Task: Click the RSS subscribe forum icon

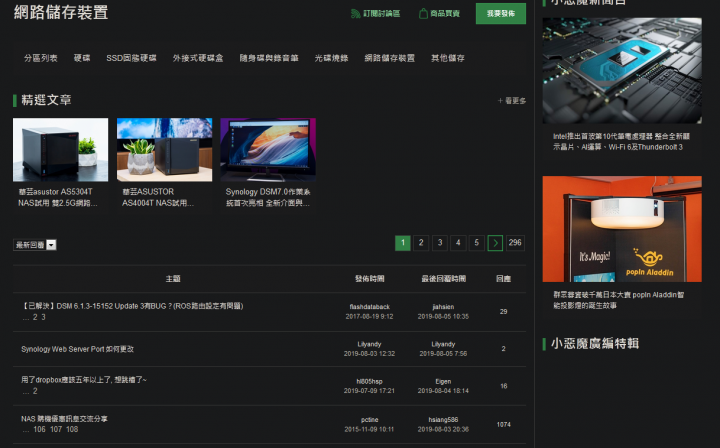Action: tap(355, 14)
